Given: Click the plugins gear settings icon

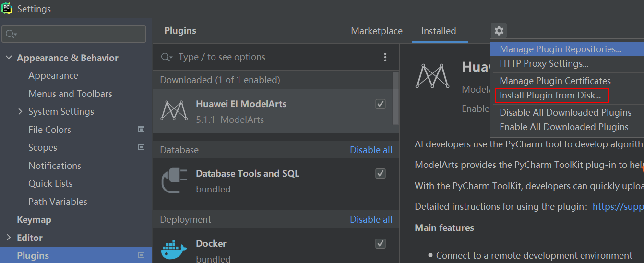Looking at the screenshot, I should [499, 31].
